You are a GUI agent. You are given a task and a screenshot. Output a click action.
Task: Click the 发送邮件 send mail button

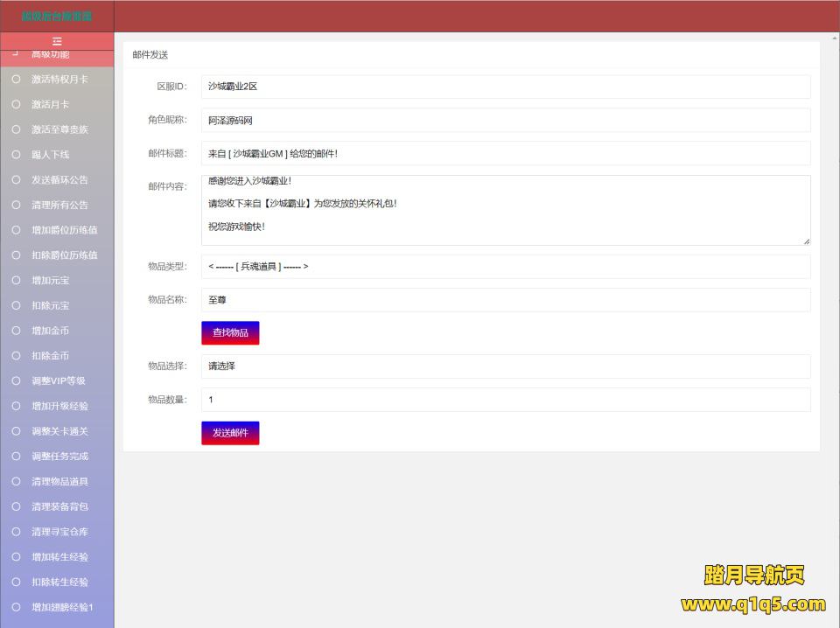tap(230, 433)
